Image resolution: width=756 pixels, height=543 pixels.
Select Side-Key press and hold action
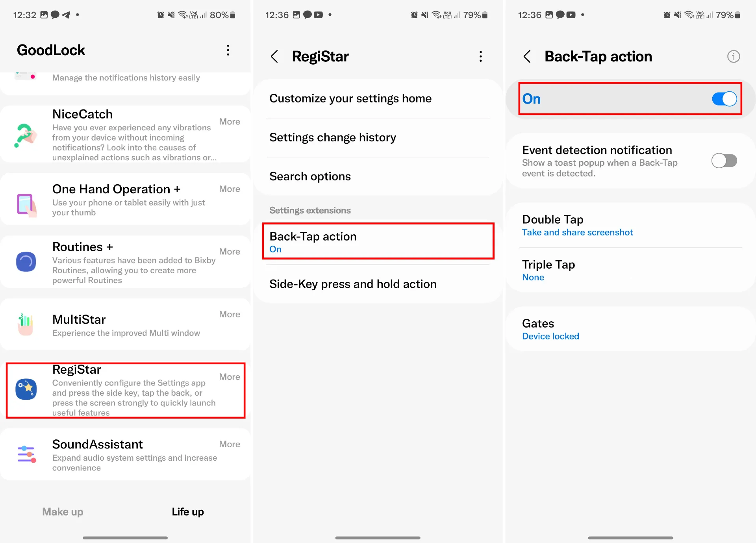click(x=352, y=284)
